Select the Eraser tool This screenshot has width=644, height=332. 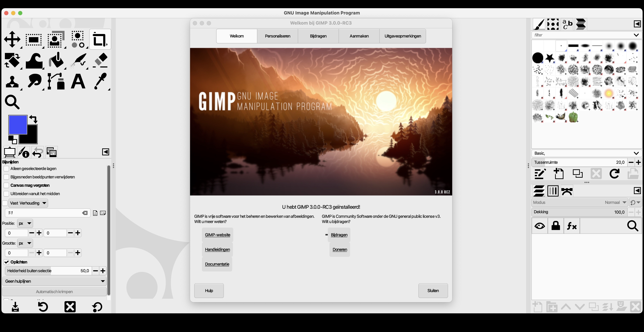coord(100,61)
